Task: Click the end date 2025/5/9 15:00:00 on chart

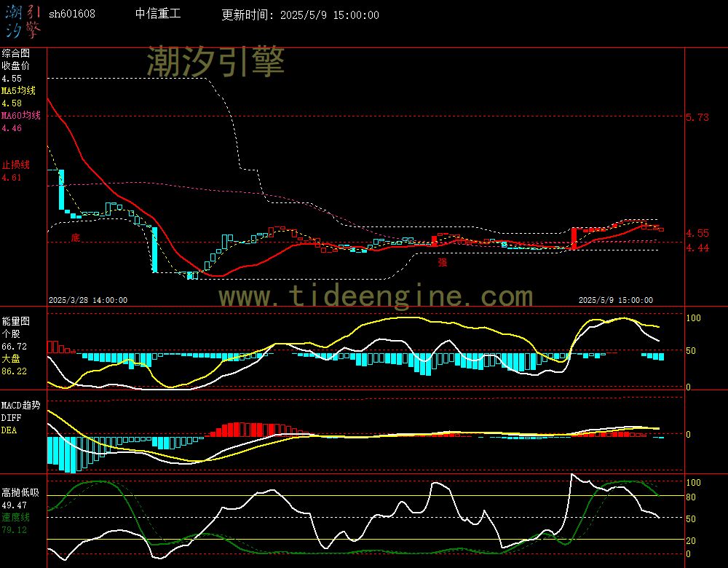Action: click(616, 300)
